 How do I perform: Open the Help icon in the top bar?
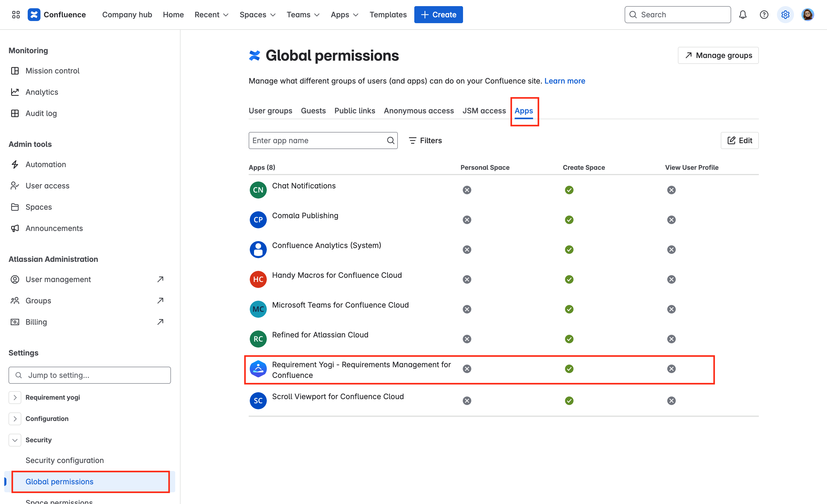764,14
